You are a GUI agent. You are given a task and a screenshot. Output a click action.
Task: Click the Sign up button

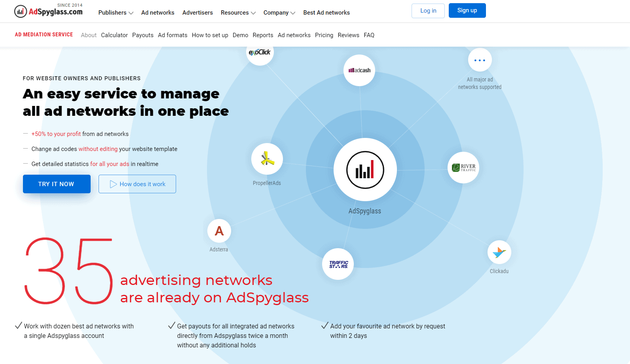click(x=467, y=11)
